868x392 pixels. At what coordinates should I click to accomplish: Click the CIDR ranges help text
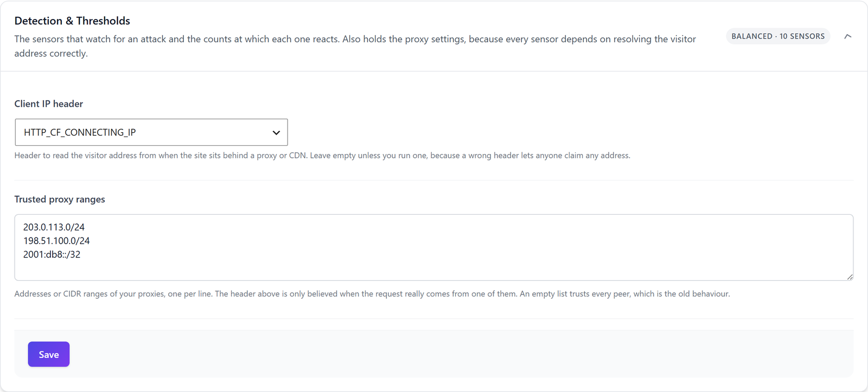pyautogui.click(x=372, y=294)
